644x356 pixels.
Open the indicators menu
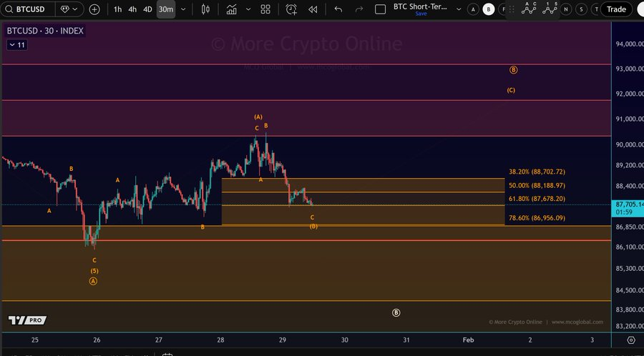tap(231, 9)
